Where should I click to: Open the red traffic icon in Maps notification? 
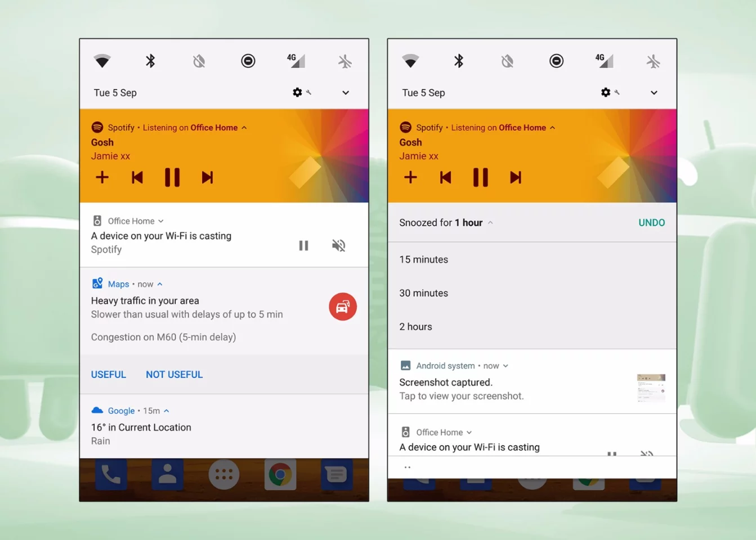[342, 307]
